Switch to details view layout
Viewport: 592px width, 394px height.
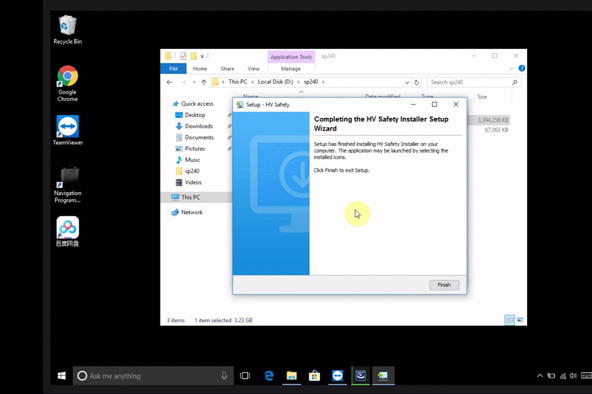(509, 320)
